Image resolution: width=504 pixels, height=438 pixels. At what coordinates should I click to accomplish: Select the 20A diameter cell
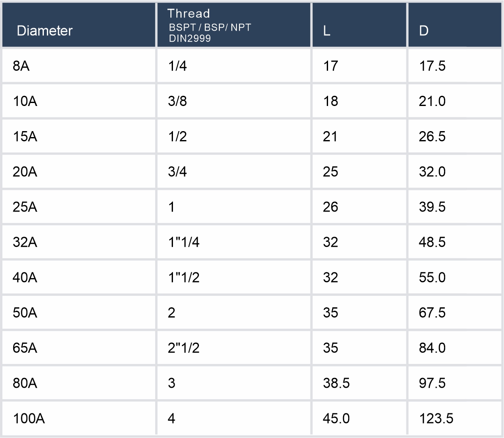tap(25, 172)
